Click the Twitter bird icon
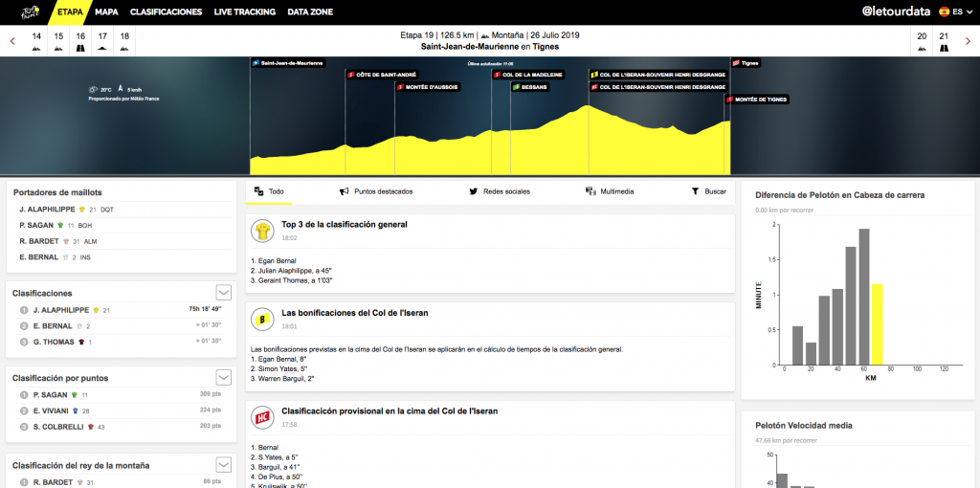 pyautogui.click(x=473, y=191)
